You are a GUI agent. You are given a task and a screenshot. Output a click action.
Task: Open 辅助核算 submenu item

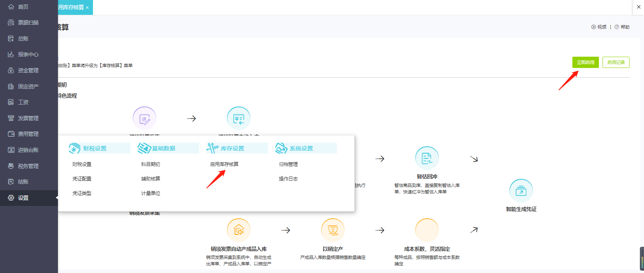151,179
